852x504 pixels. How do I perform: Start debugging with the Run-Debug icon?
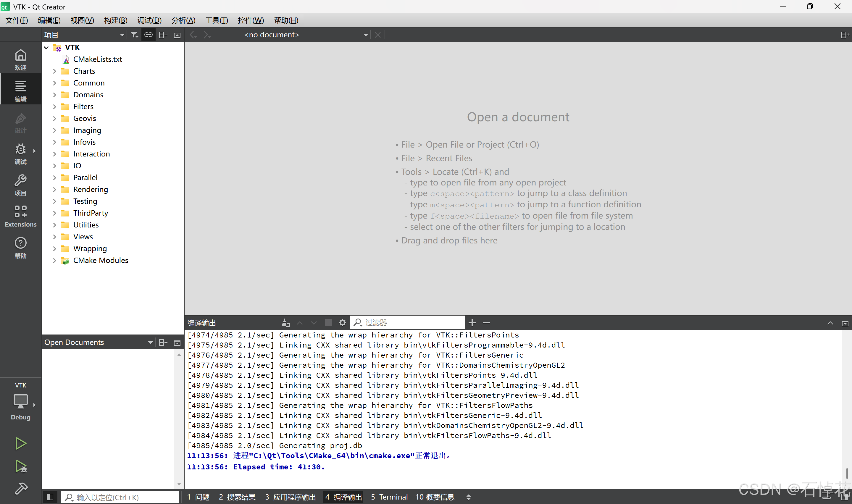21,466
